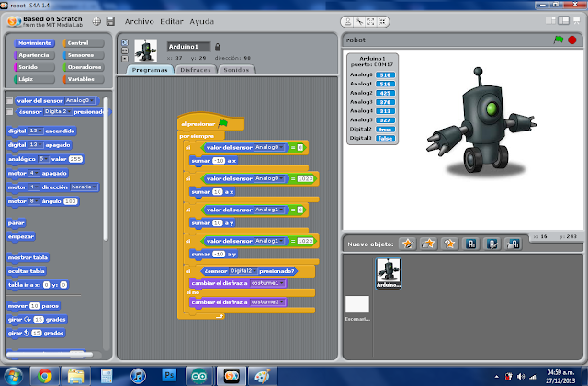
Task: Open the costume2 dropdown in script
Action: click(x=267, y=302)
